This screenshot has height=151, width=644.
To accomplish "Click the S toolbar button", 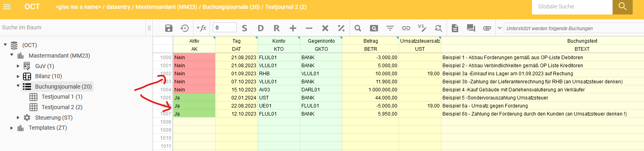I will tap(245, 28).
